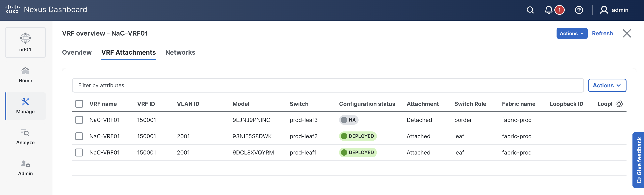Switch to the Overview tab
This screenshot has width=644, height=195.
(77, 52)
